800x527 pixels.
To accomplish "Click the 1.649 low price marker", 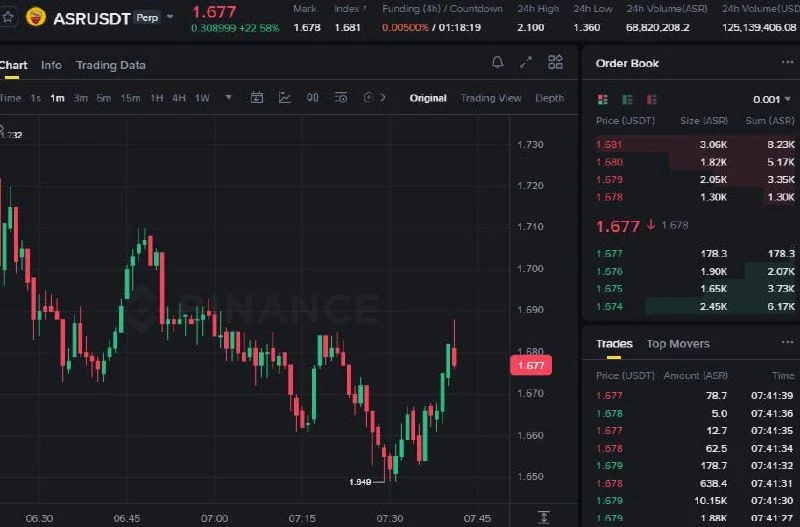I will pyautogui.click(x=360, y=482).
